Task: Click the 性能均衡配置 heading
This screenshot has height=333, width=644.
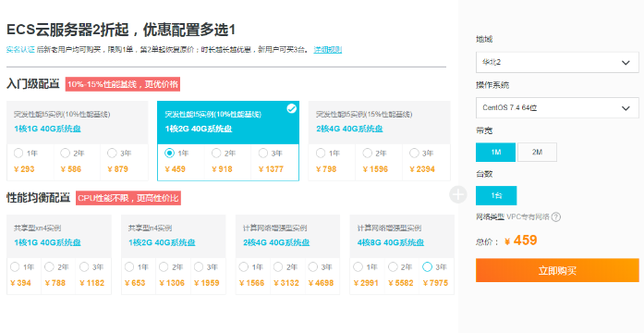Action: tap(38, 198)
